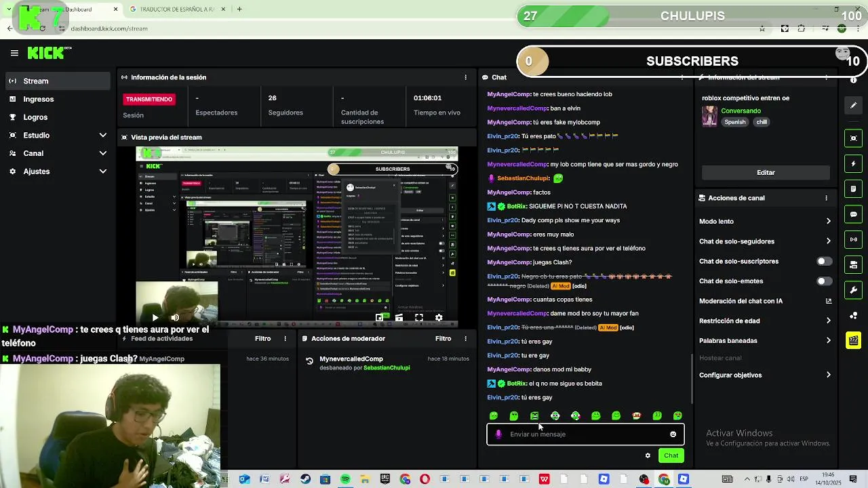Open chat settings gear next to the Chat button
The height and width of the screenshot is (488, 868).
coord(648,455)
